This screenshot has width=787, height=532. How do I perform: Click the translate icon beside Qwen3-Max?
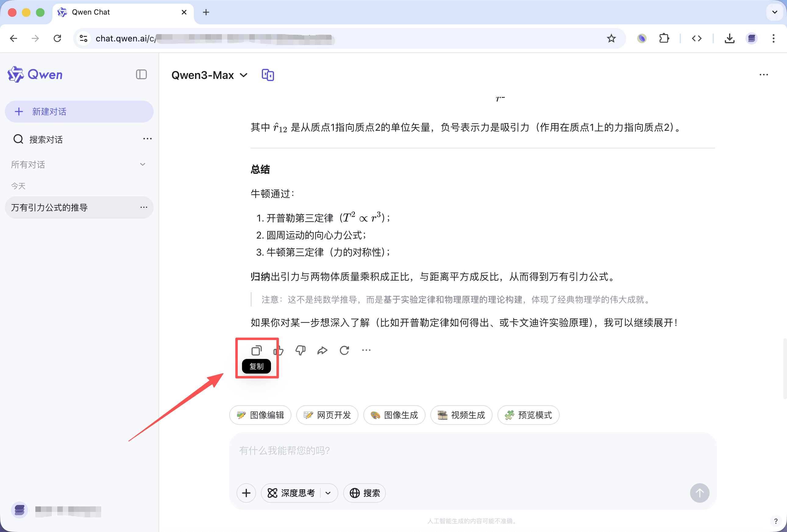[268, 75]
